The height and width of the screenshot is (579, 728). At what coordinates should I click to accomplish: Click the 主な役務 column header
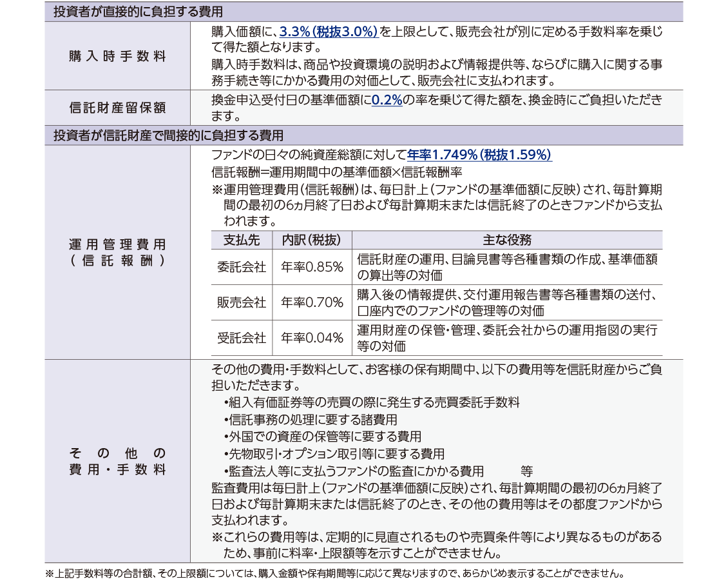[x=507, y=240]
